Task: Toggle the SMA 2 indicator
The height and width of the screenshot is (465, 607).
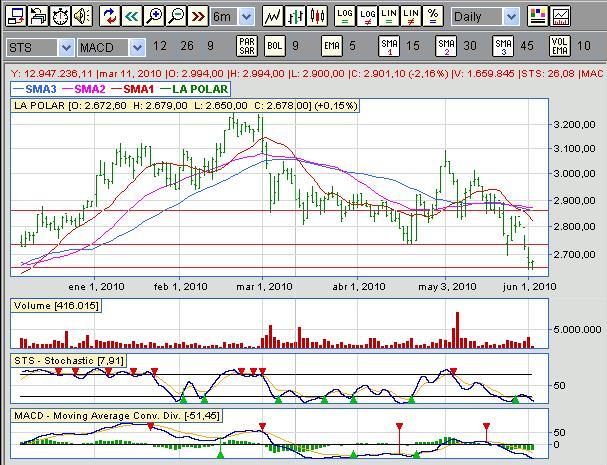Action: (446, 46)
